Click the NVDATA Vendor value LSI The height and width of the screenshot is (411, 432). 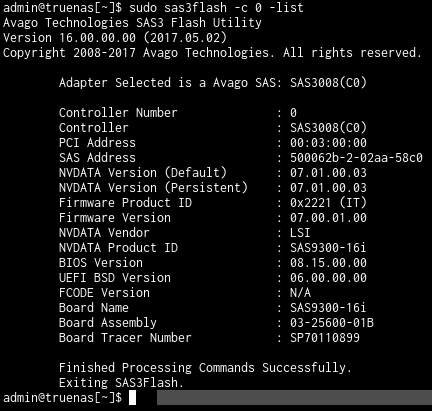coord(300,233)
